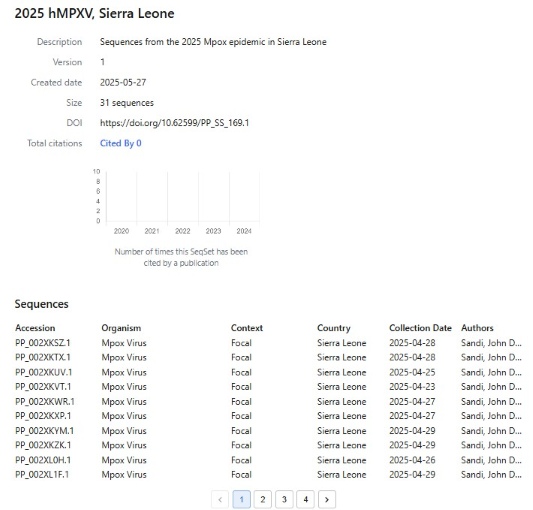Click collection date 2025-04-23
533x510 pixels.
point(412,387)
